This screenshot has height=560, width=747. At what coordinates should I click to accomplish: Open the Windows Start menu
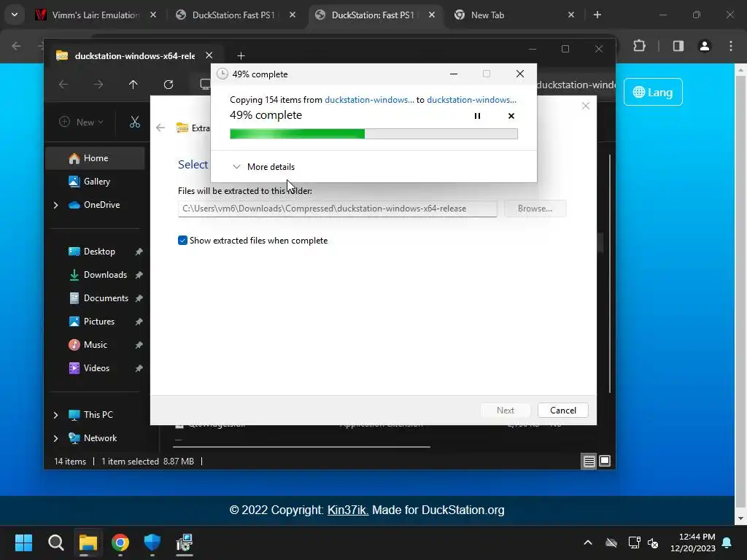[x=23, y=542]
